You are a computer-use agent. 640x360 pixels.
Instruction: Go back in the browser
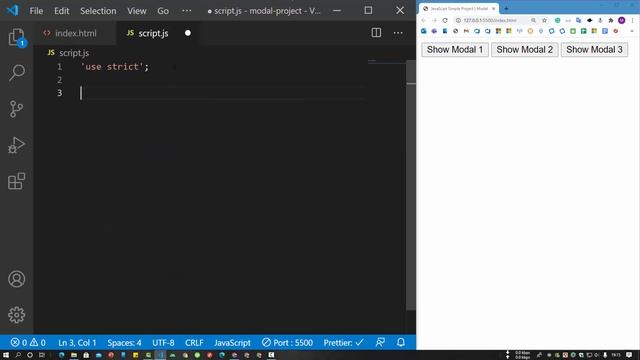click(x=424, y=20)
